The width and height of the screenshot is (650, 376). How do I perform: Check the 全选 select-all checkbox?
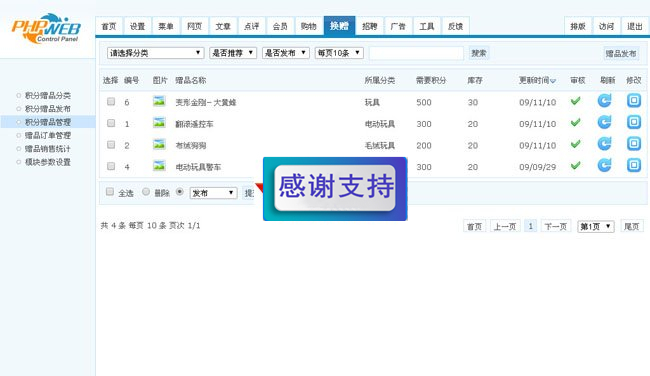pyautogui.click(x=110, y=192)
